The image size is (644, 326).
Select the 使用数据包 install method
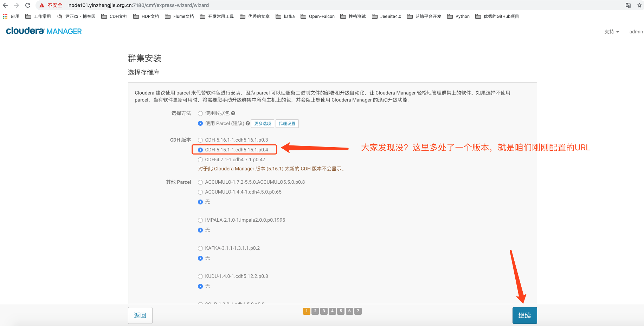(200, 113)
